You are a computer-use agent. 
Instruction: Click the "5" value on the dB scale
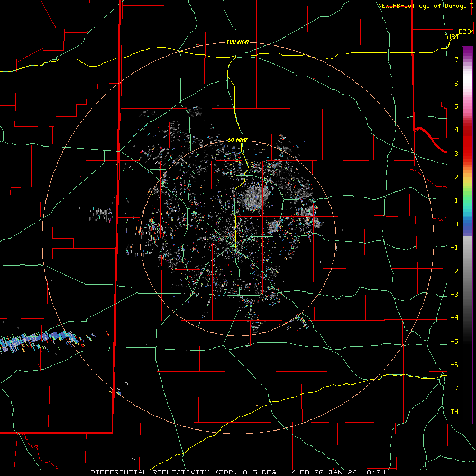(456, 106)
